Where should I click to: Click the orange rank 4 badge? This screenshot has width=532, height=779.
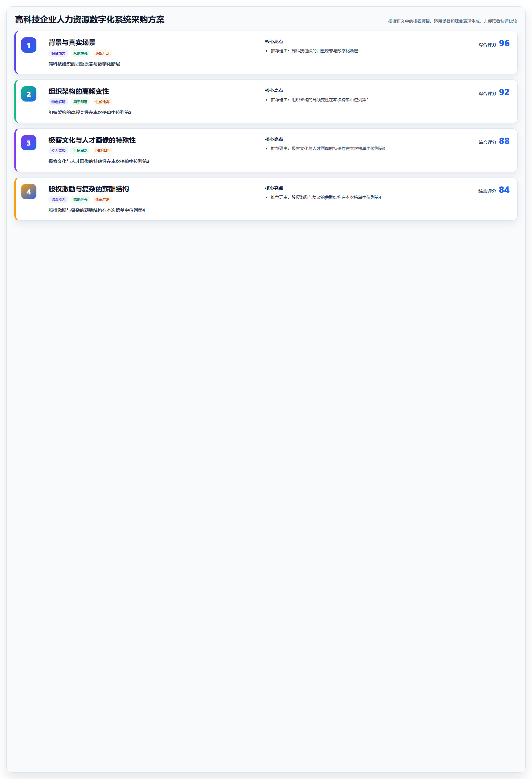tap(29, 192)
